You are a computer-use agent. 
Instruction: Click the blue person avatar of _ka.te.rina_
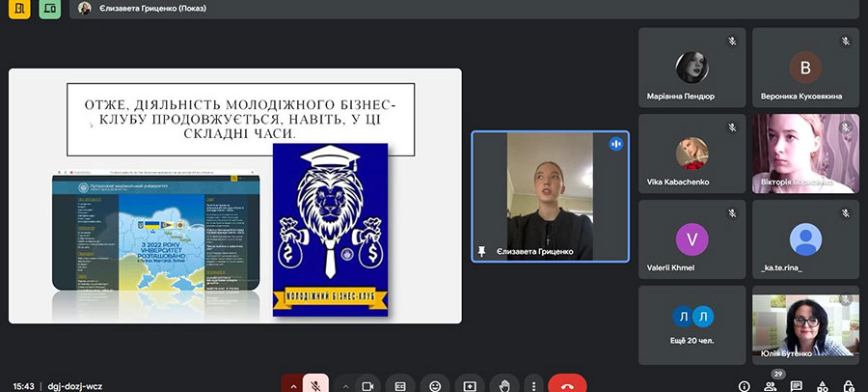tap(805, 239)
